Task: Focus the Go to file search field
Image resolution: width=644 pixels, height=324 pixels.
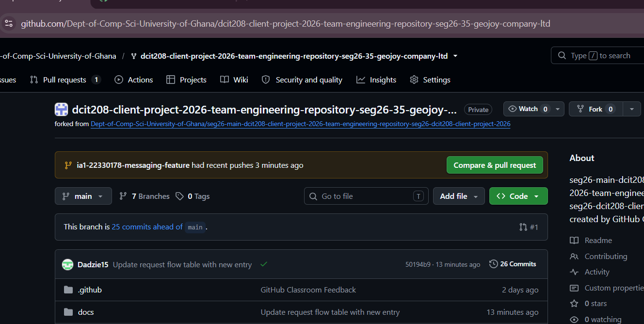Action: click(x=366, y=196)
